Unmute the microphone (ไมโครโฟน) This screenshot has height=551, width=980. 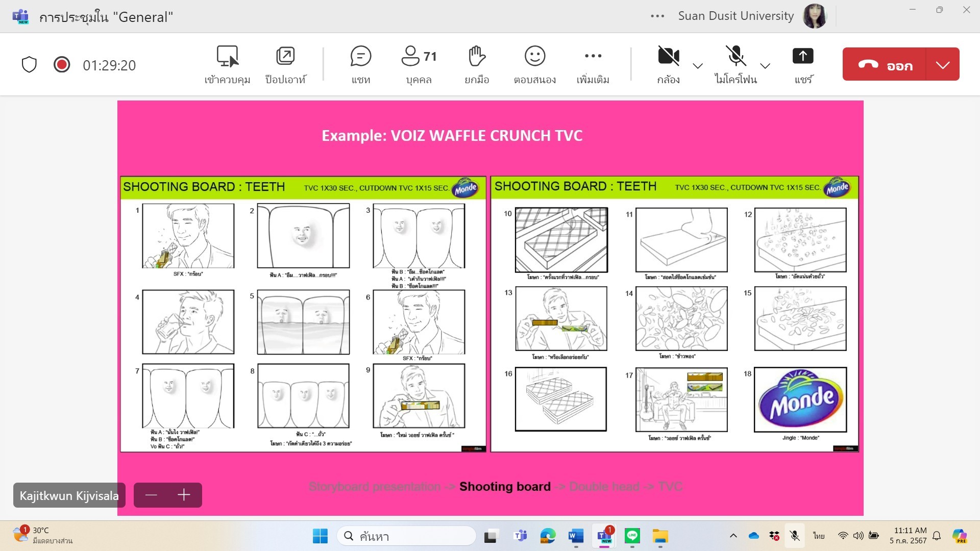(736, 65)
